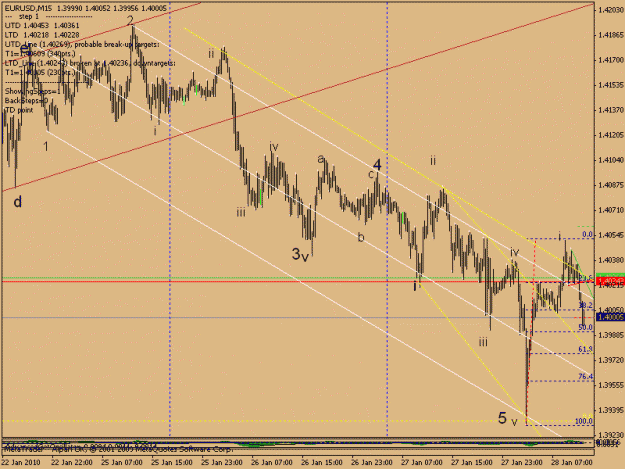Click price axis value 1.39555

click(x=611, y=385)
